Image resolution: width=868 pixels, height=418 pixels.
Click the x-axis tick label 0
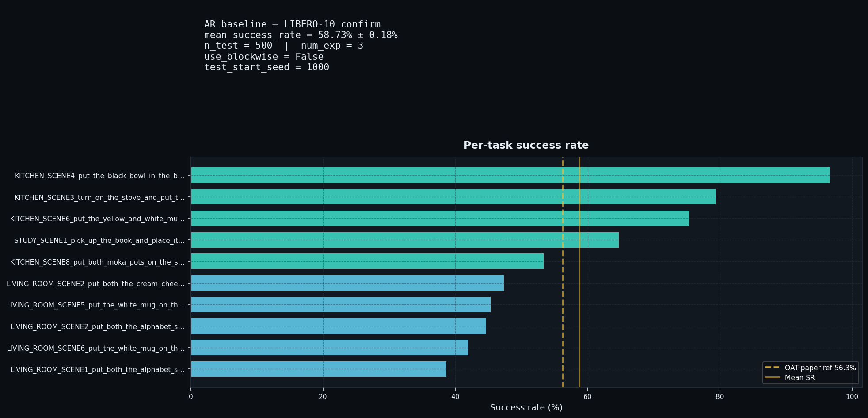(191, 397)
